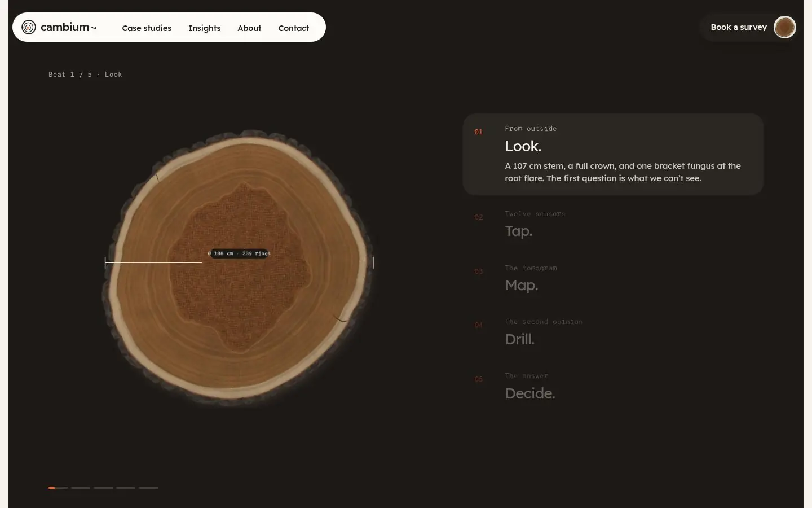This screenshot has height=508, width=812.
Task: Click the step number '04'
Action: [479, 325]
